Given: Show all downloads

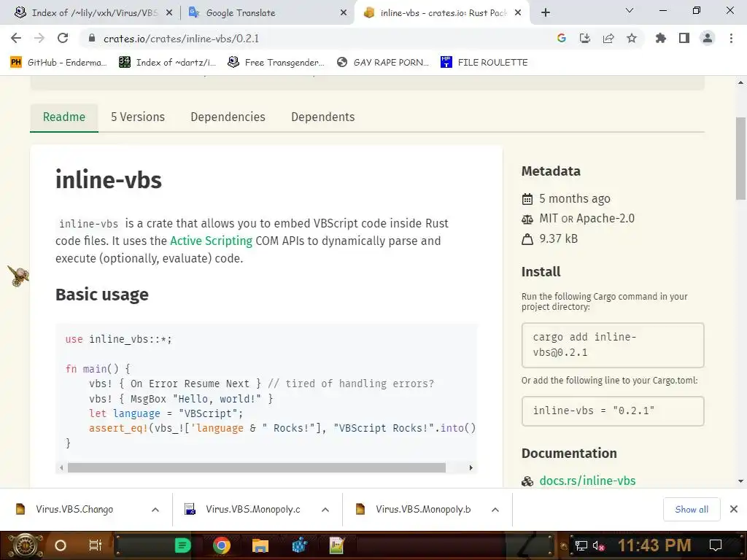Looking at the screenshot, I should [692, 510].
